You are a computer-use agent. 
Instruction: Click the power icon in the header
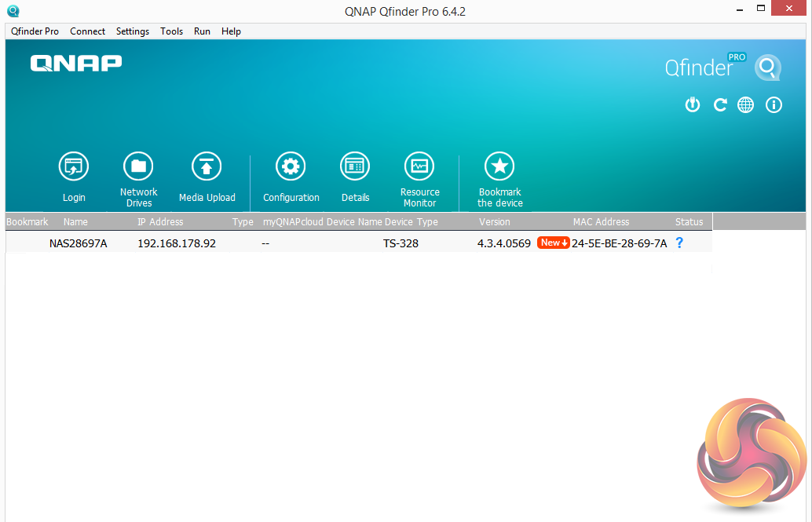[693, 105]
